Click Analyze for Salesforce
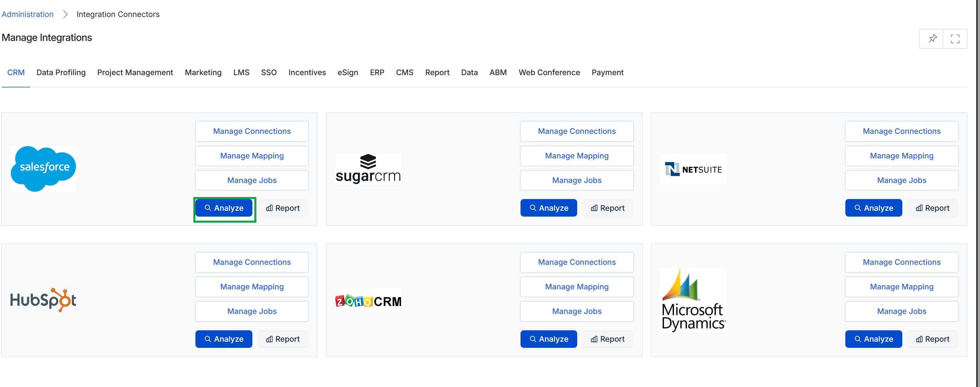Viewport: 980px width, 387px height. tap(224, 208)
